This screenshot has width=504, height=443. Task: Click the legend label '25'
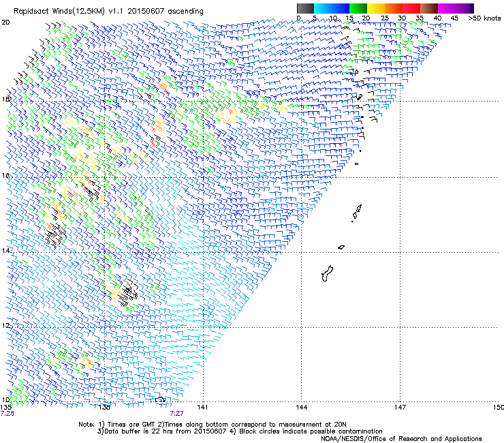point(384,18)
